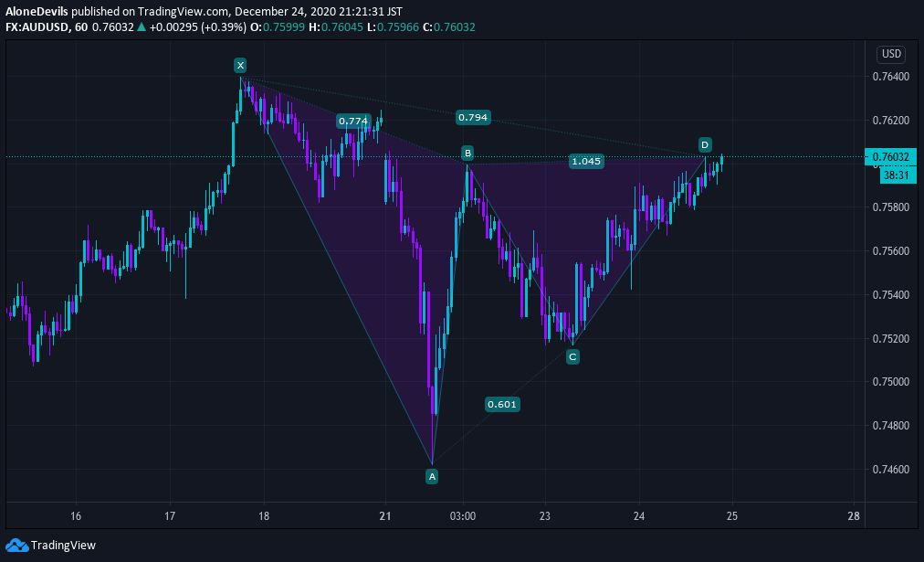
Task: Click the open price value O:0.75999
Action: pyautogui.click(x=278, y=27)
